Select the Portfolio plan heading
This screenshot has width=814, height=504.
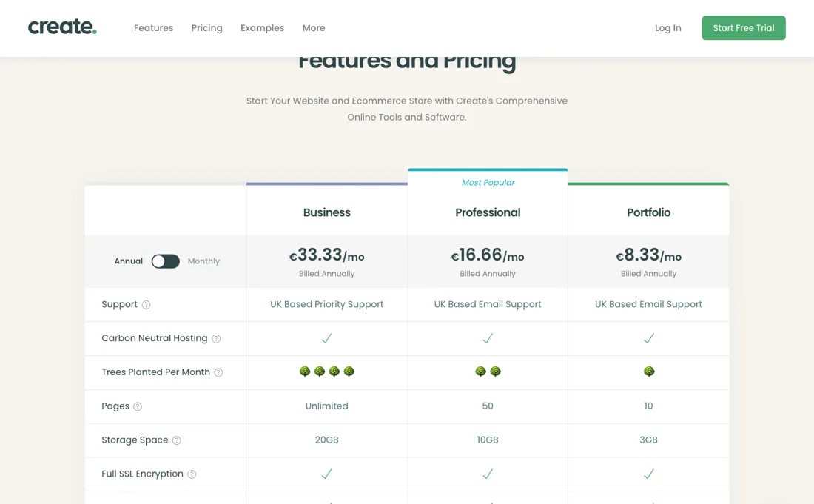[x=648, y=212]
